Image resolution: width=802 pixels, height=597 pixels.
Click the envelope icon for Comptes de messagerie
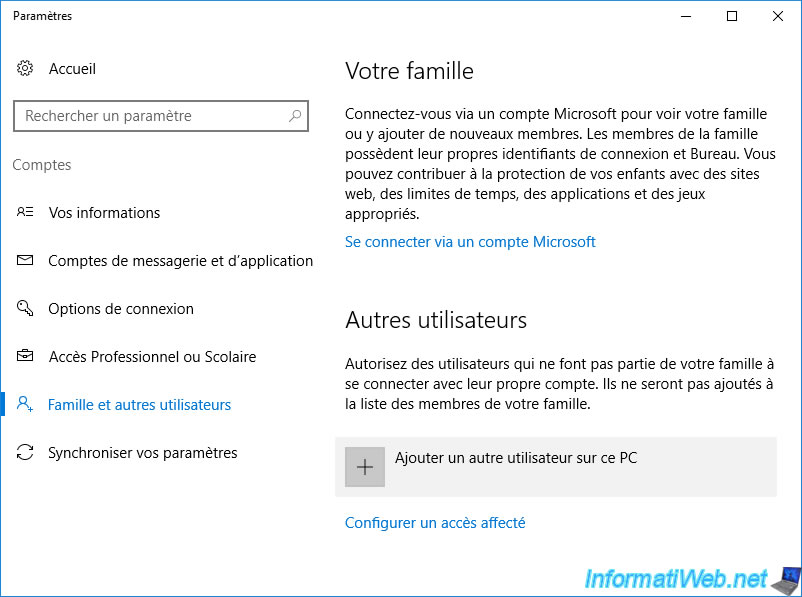click(25, 260)
